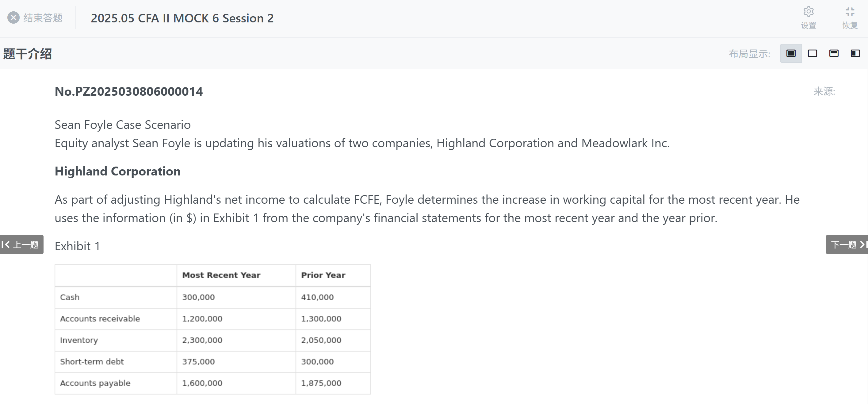This screenshot has height=404, width=868.
Task: Click the 布局显示 layout label
Action: [x=749, y=54]
